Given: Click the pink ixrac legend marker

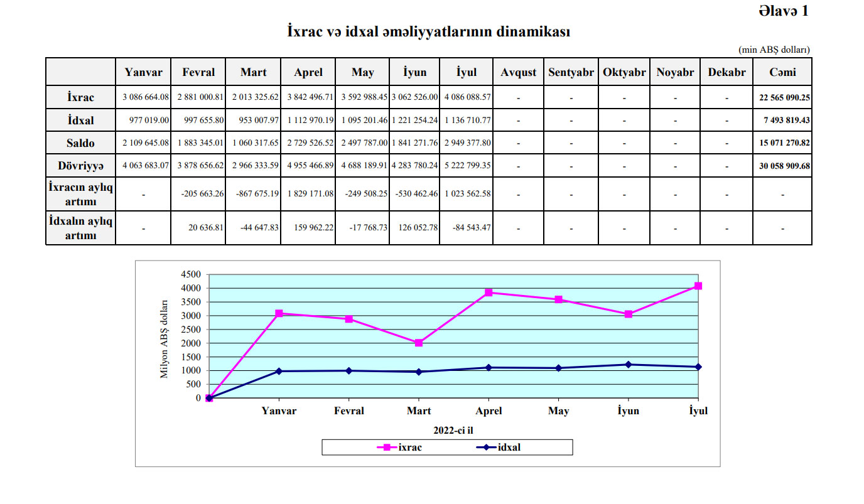Looking at the screenshot, I should tap(387, 448).
